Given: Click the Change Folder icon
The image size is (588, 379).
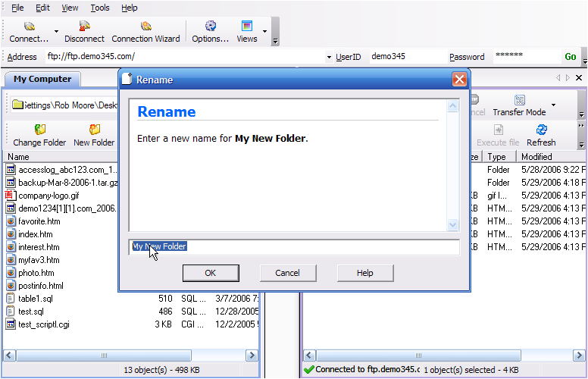Looking at the screenshot, I should tap(39, 130).
